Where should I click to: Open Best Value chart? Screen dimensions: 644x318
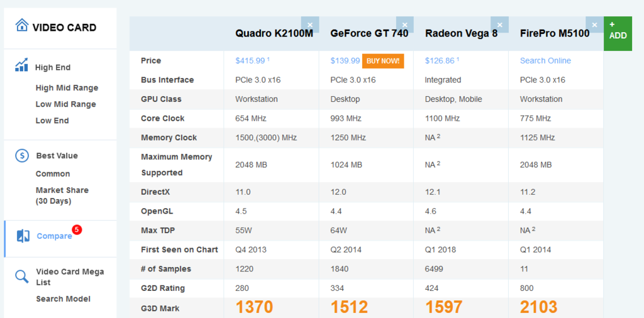(57, 155)
